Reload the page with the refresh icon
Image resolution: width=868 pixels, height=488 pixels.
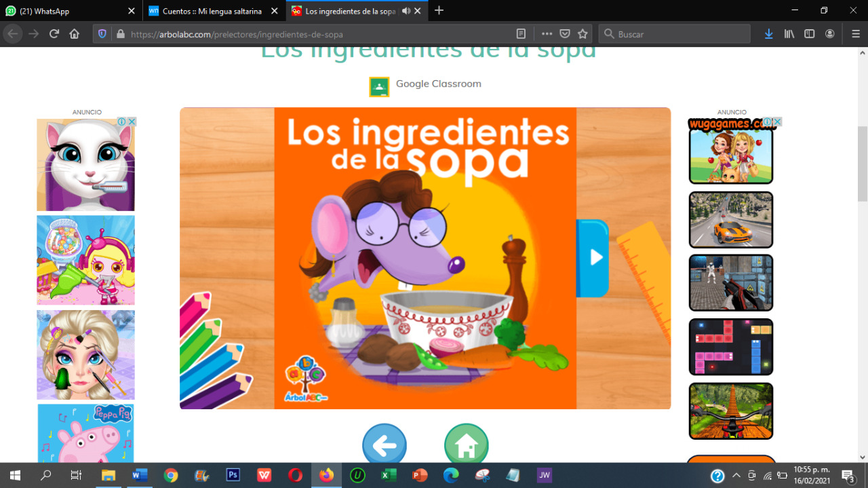(54, 34)
